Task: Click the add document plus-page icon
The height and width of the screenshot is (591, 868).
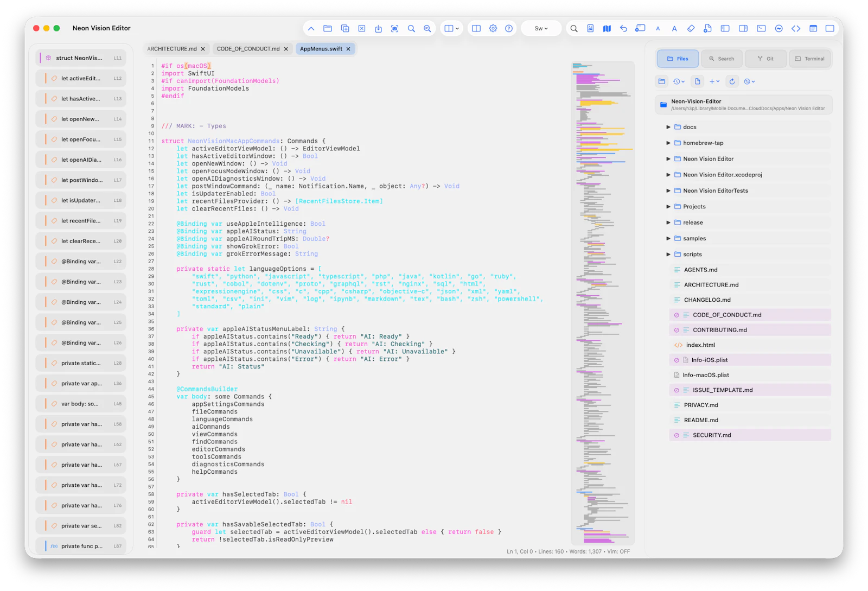Action: click(708, 29)
